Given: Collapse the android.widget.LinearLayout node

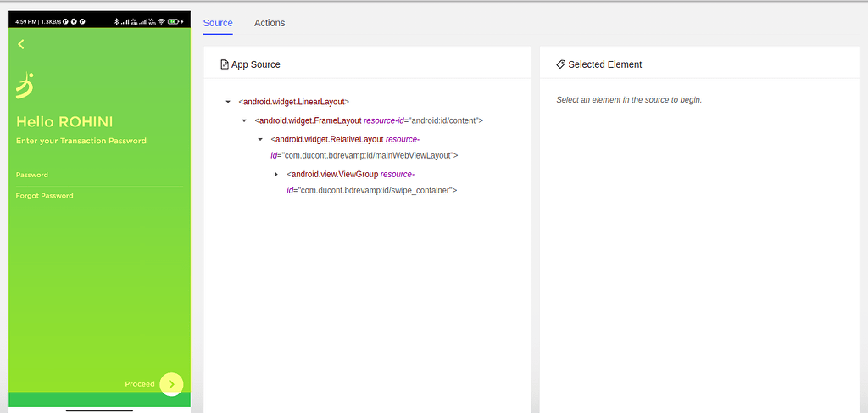Looking at the screenshot, I should coord(228,103).
